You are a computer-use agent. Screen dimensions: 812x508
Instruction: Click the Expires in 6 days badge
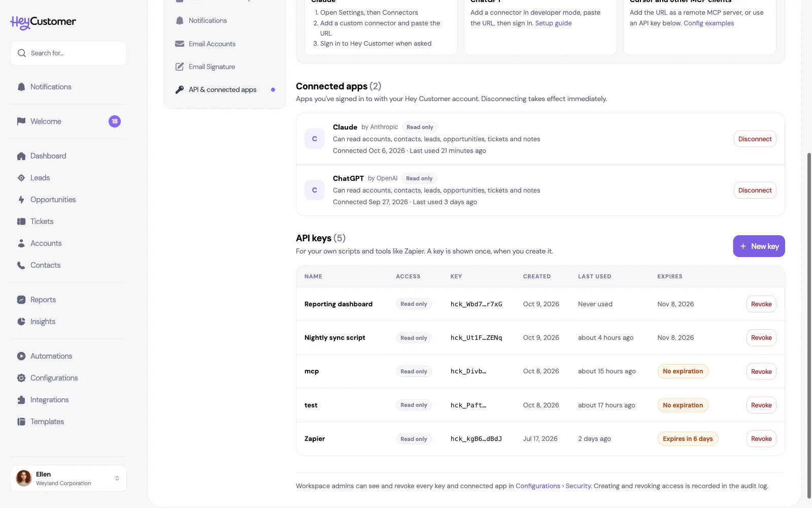coord(688,439)
